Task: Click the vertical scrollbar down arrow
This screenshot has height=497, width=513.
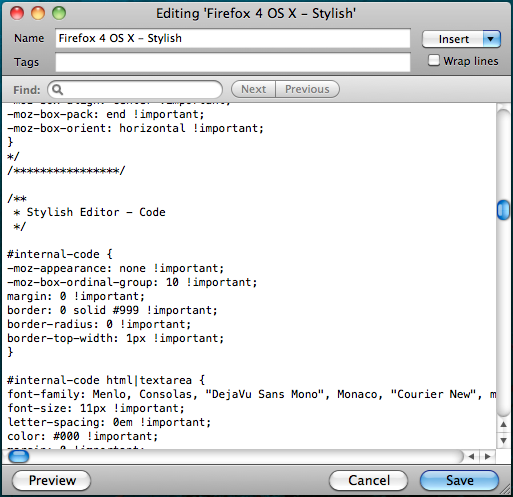Action: point(503,441)
